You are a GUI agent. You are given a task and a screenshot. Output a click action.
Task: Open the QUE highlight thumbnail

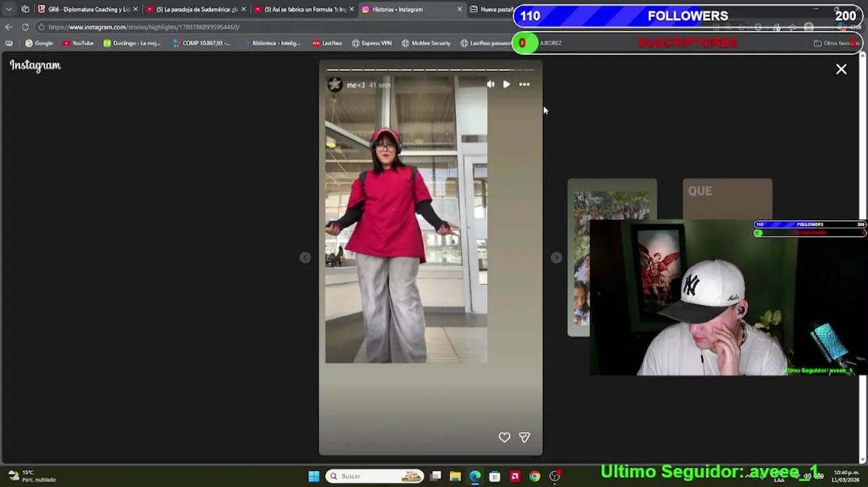[x=727, y=199]
